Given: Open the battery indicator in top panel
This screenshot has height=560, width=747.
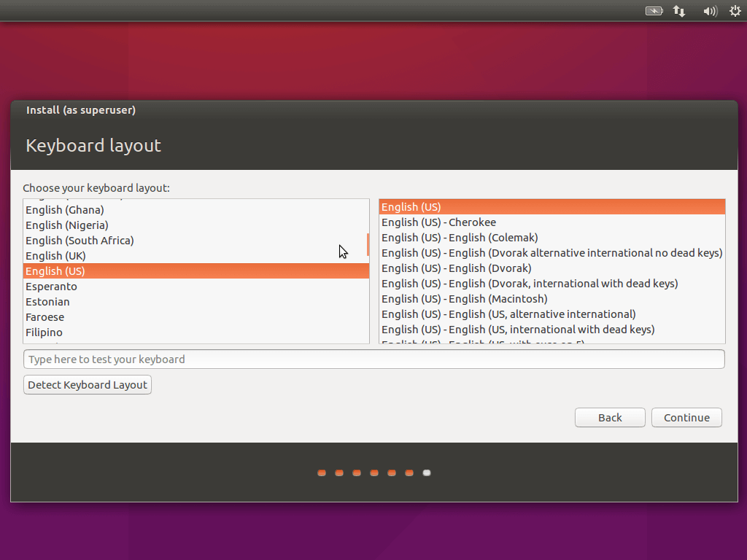Looking at the screenshot, I should (x=654, y=11).
